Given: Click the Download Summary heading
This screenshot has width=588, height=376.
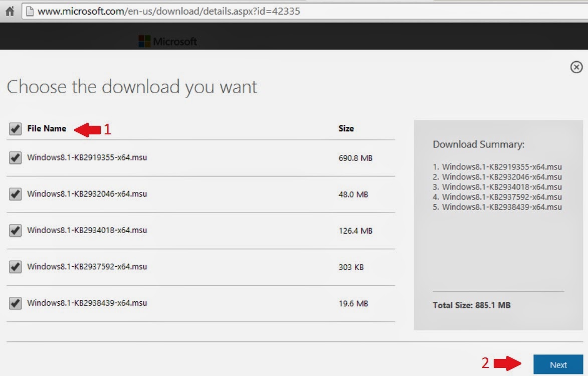Looking at the screenshot, I should click(x=479, y=144).
